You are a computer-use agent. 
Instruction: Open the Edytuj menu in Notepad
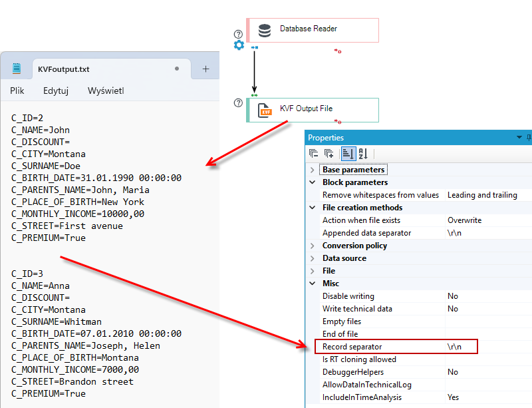pyautogui.click(x=56, y=91)
